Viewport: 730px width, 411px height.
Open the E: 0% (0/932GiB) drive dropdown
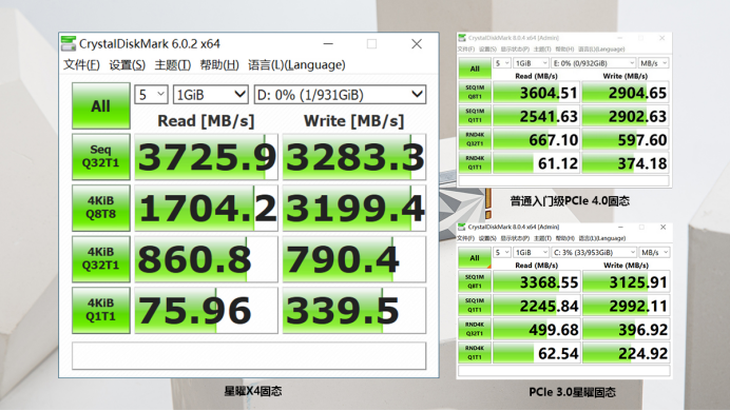[x=594, y=63]
